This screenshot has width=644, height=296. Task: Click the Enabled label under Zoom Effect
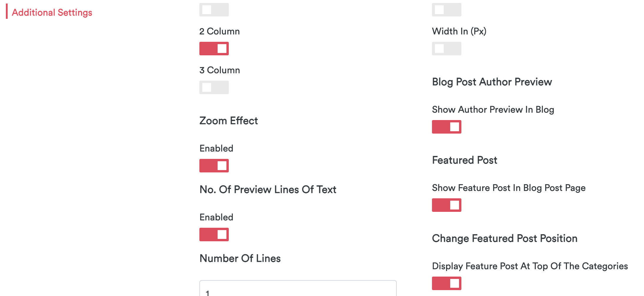[216, 148]
